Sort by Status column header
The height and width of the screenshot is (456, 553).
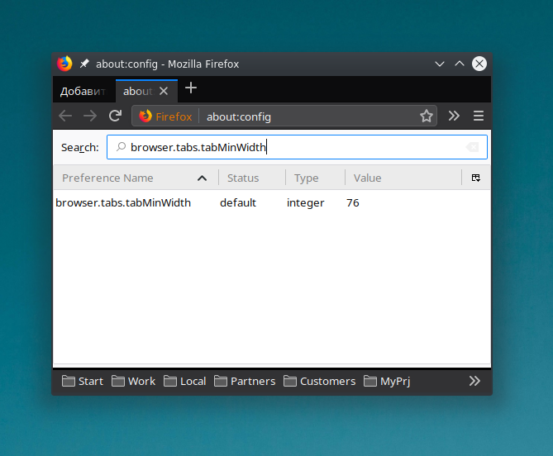click(252, 178)
